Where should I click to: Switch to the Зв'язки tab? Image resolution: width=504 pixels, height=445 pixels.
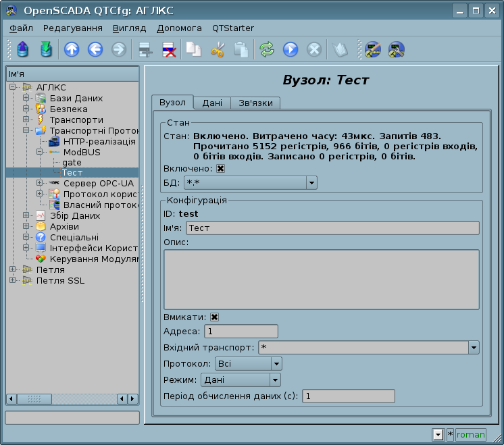tap(255, 103)
